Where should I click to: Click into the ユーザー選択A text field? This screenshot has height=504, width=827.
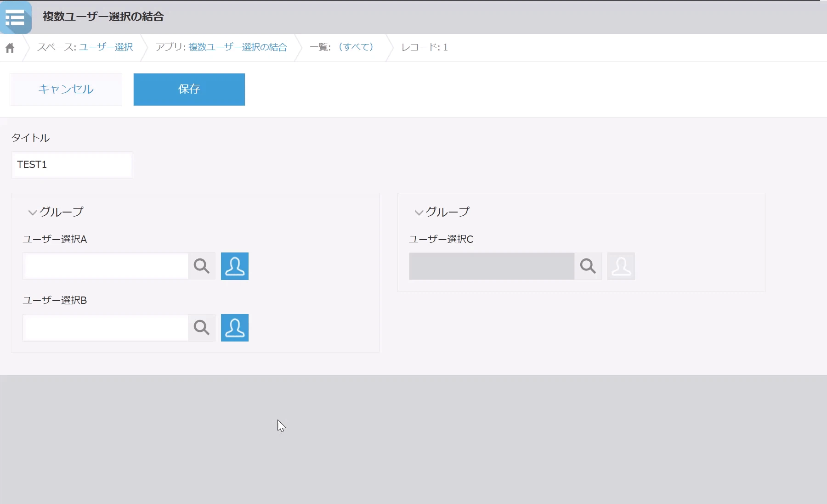tap(106, 266)
